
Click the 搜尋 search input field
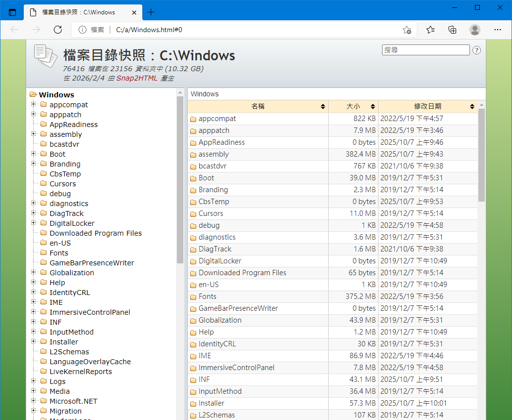coord(426,50)
